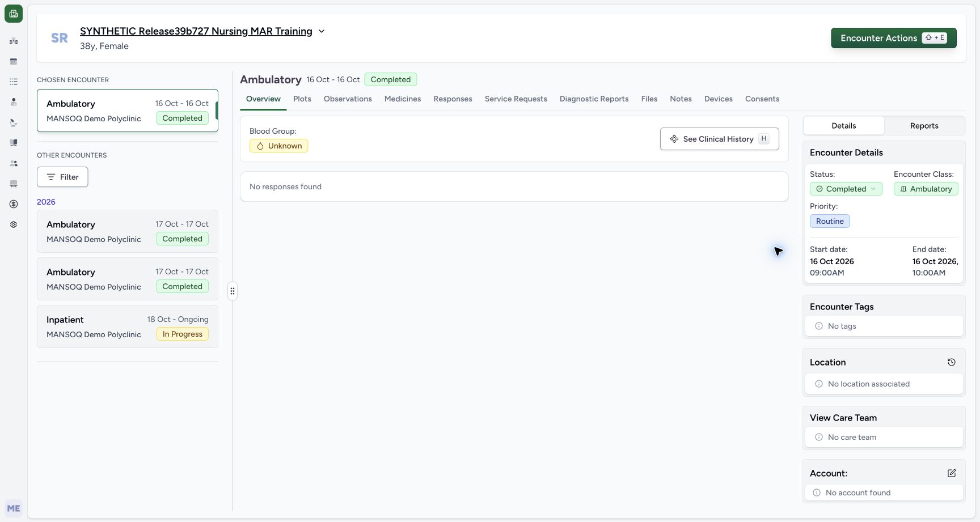Select the chosen 16 Oct Ambulatory encounter
The width and height of the screenshot is (980, 522).
click(128, 111)
